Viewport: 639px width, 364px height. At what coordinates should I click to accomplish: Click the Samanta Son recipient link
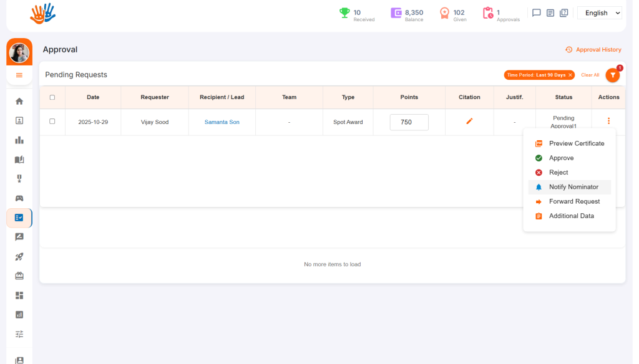(222, 122)
